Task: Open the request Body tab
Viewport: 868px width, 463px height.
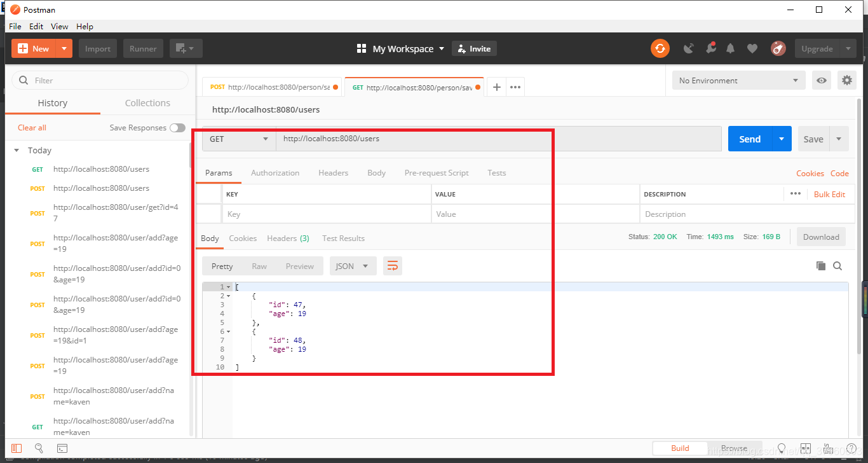Action: point(376,172)
